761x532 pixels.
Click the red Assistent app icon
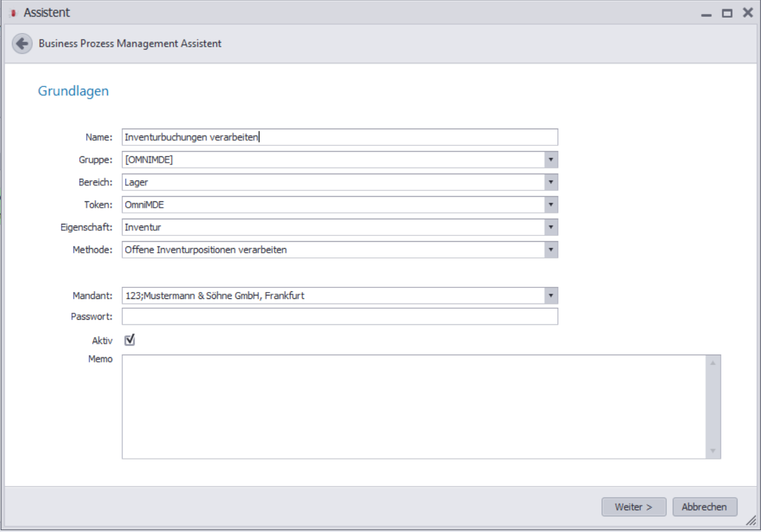13,13
